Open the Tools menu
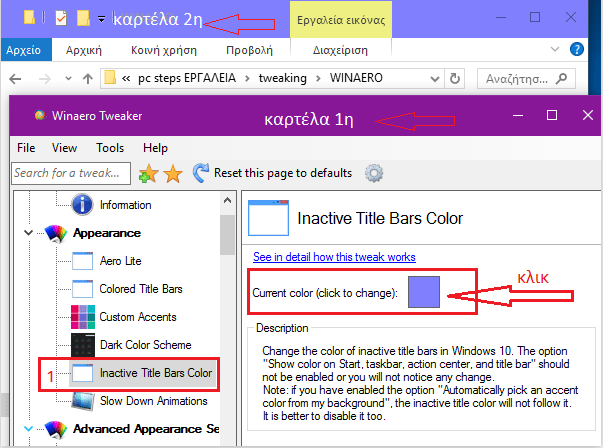Image resolution: width=603 pixels, height=448 pixels. [110, 148]
